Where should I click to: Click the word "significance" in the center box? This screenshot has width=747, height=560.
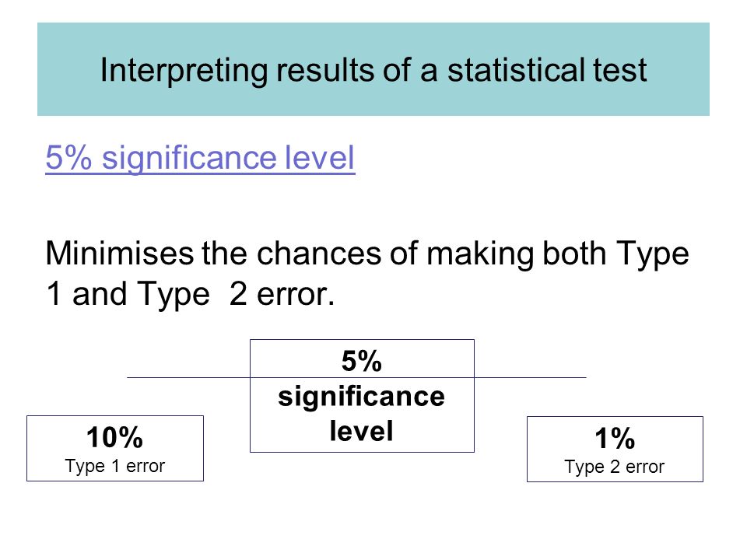362,397
